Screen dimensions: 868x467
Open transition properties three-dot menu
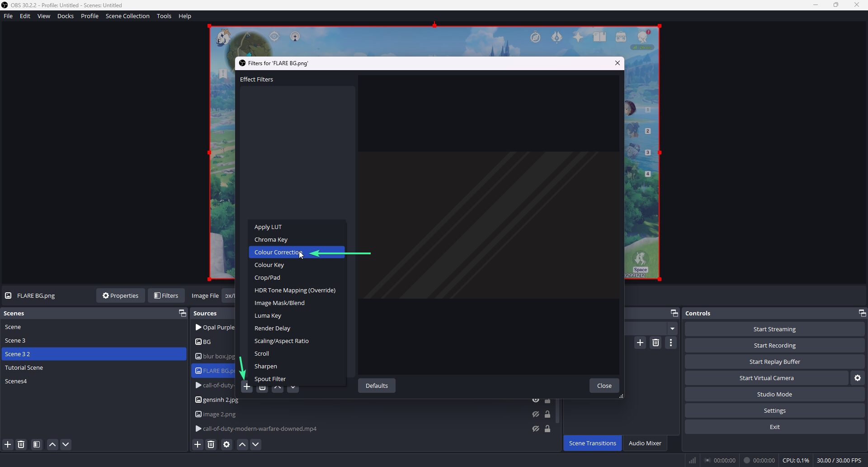coord(671,343)
